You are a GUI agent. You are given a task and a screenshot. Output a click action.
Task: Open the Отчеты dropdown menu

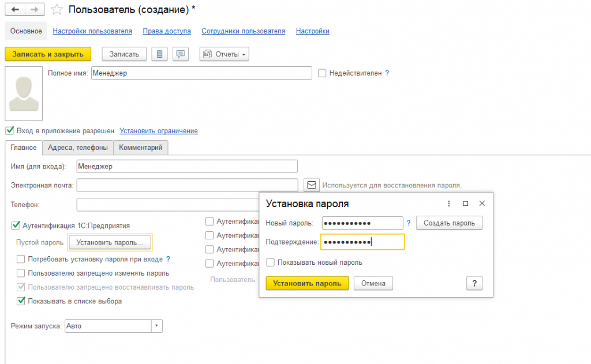click(225, 54)
